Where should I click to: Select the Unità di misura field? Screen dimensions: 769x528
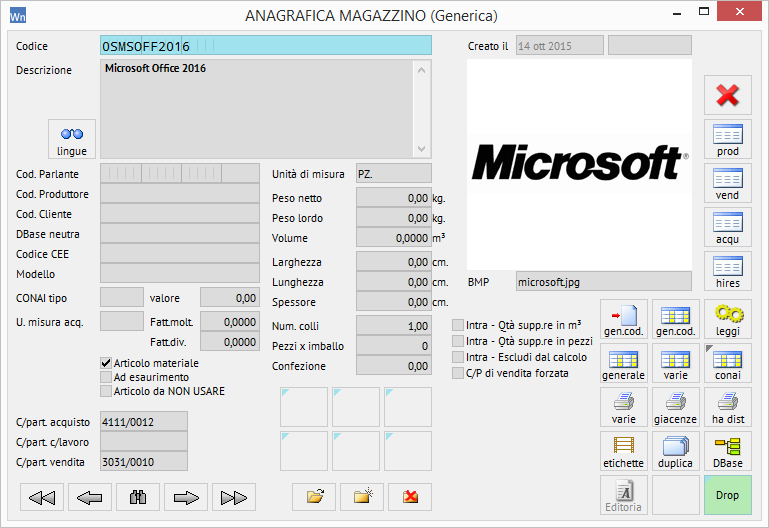click(x=394, y=174)
